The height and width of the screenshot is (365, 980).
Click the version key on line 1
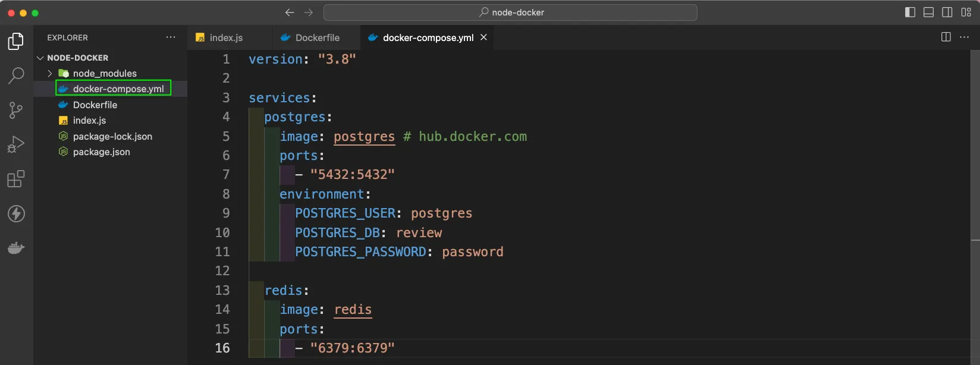pos(275,59)
